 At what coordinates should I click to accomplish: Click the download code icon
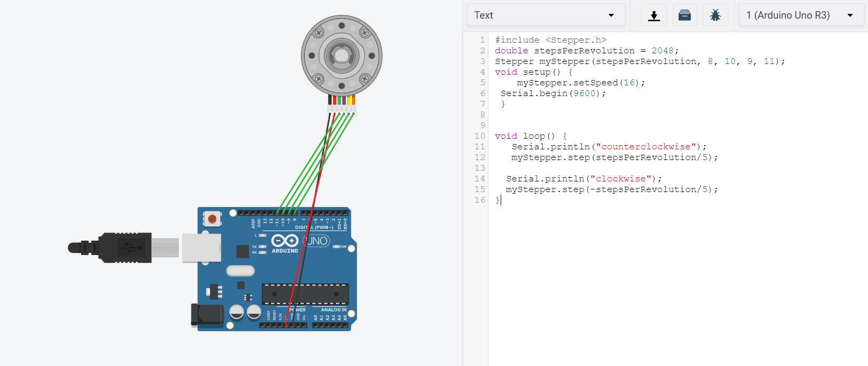(x=654, y=15)
